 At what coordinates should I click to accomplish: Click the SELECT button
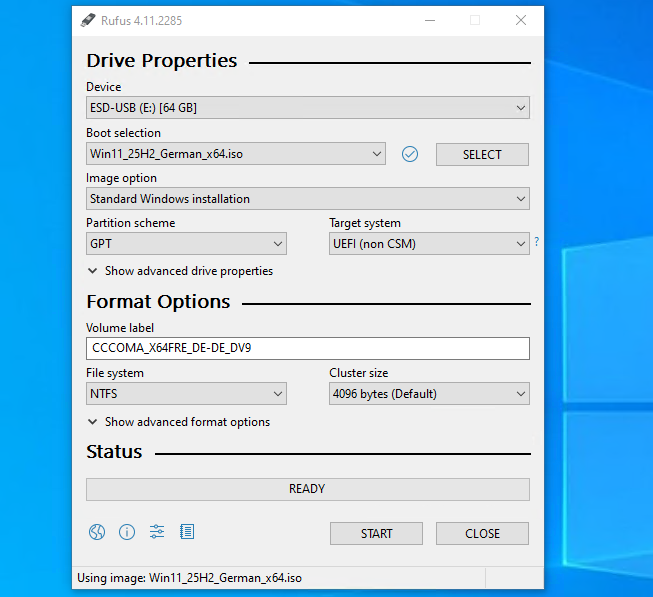[482, 154]
